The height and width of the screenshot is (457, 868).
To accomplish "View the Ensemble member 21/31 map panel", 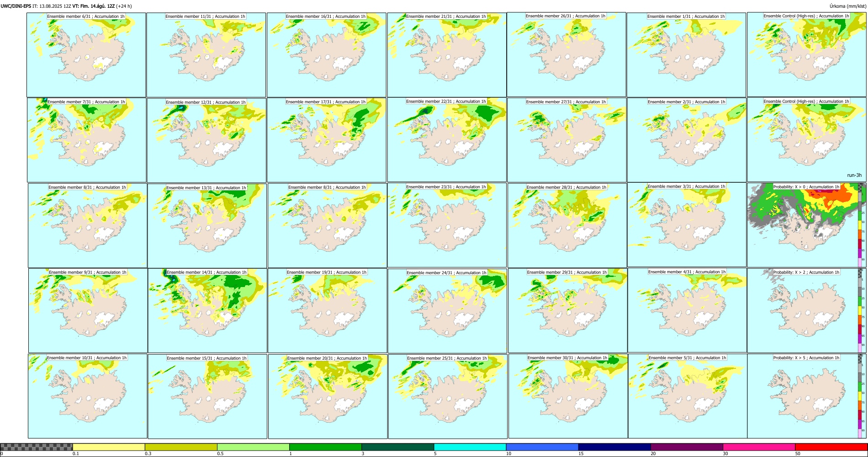I will click(446, 55).
